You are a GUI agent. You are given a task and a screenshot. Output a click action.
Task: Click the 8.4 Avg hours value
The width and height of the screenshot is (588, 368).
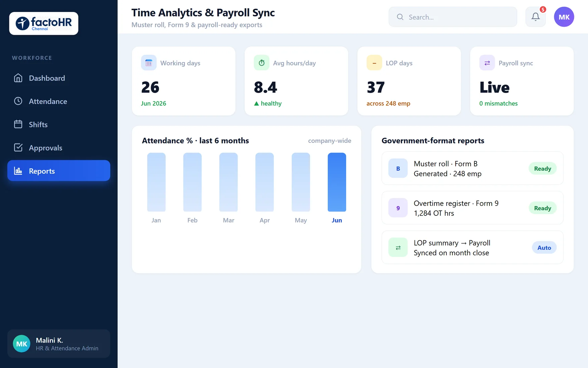click(265, 87)
